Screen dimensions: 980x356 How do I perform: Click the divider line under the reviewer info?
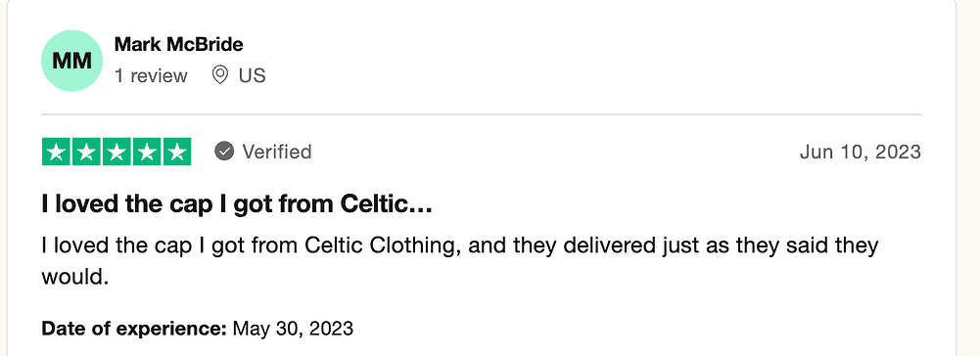[482, 115]
